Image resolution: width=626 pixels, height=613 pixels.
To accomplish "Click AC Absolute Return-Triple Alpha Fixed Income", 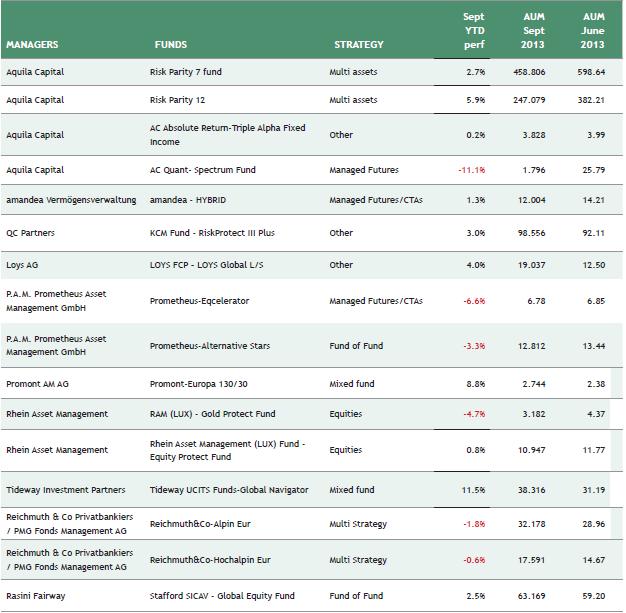I will pos(227,135).
